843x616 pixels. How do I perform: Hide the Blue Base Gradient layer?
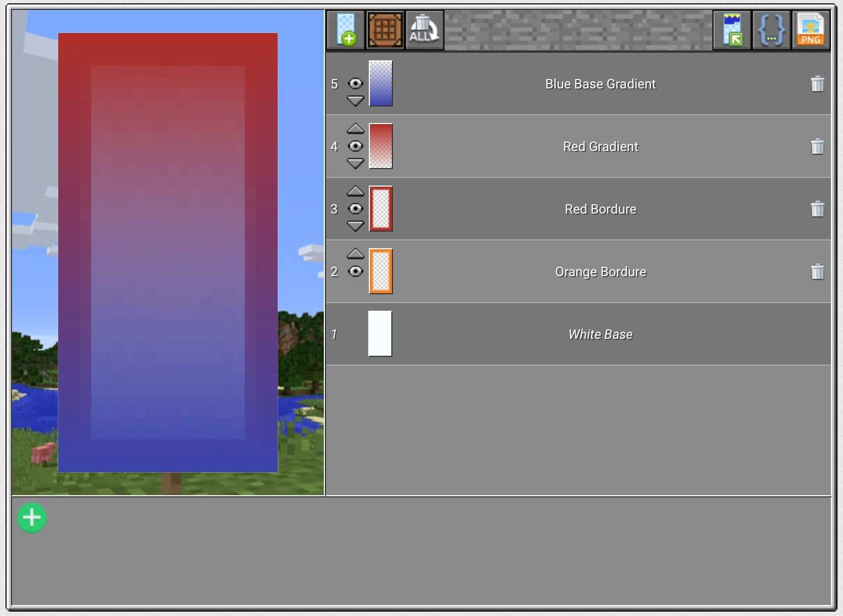coord(356,83)
